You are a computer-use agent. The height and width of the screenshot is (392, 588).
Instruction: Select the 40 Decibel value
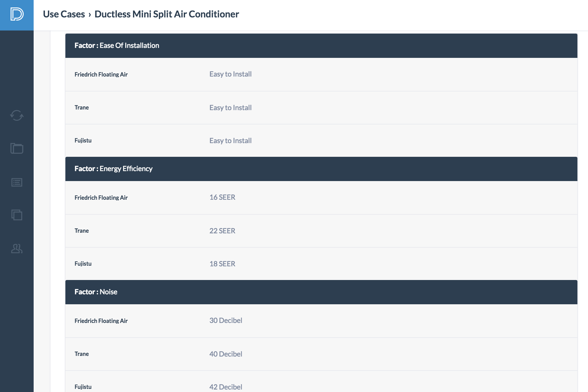click(x=226, y=354)
